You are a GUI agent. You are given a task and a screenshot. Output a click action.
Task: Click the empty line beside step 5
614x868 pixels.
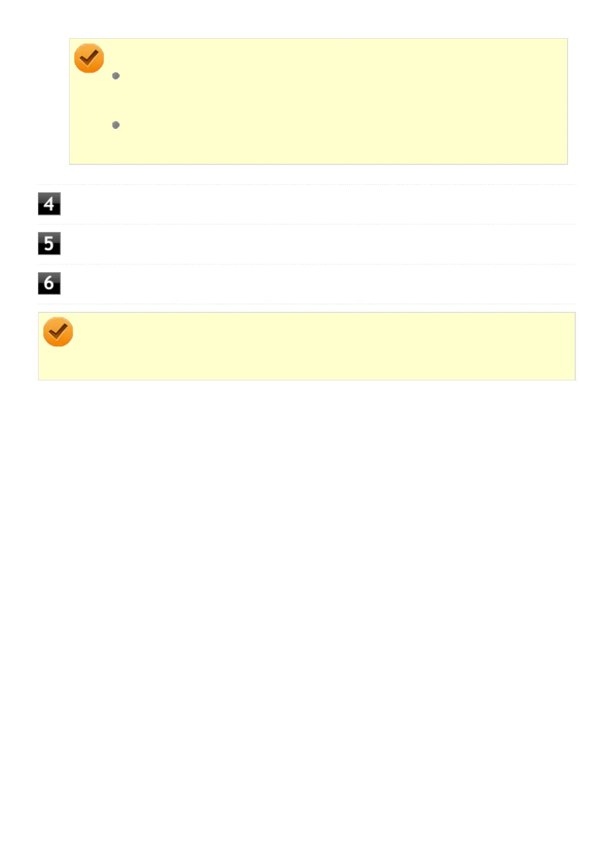(318, 243)
